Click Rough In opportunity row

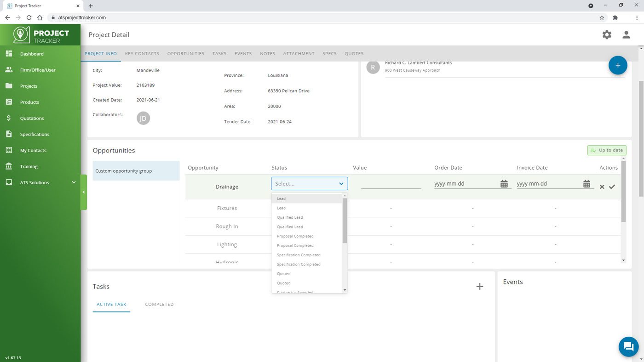tap(403, 226)
